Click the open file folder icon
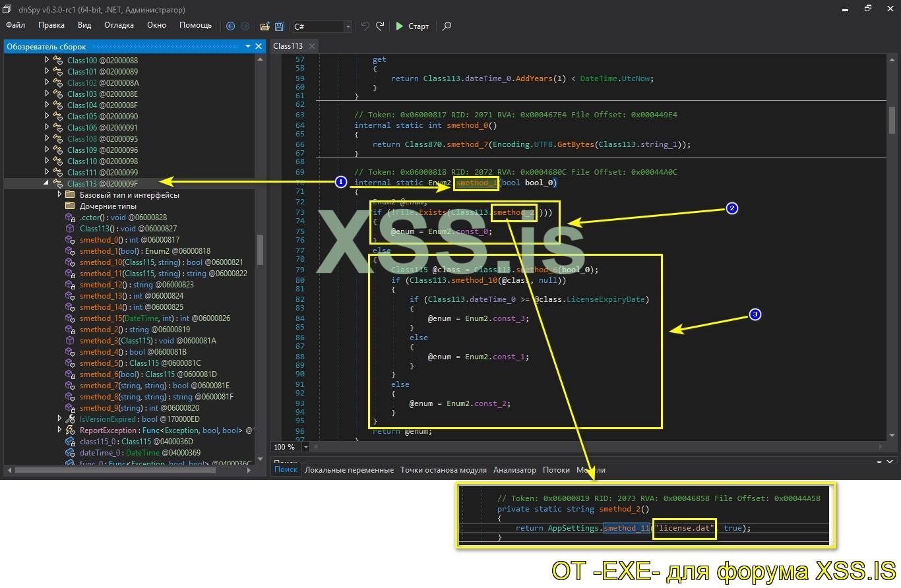This screenshot has height=588, width=901. click(x=264, y=26)
